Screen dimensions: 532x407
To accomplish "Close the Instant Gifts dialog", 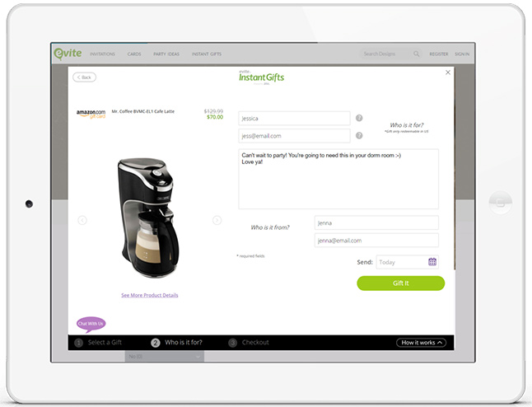I will tap(448, 73).
